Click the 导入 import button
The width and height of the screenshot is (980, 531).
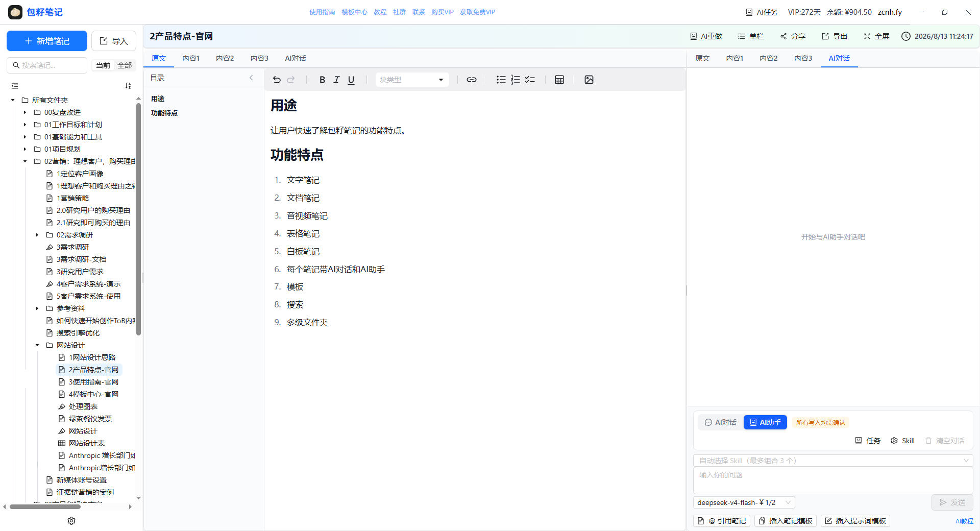coord(114,41)
